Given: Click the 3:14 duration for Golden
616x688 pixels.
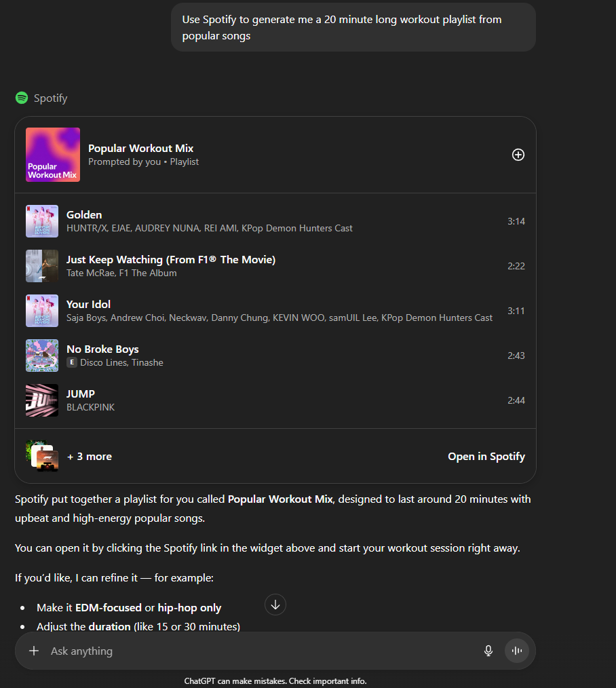Looking at the screenshot, I should pos(516,222).
